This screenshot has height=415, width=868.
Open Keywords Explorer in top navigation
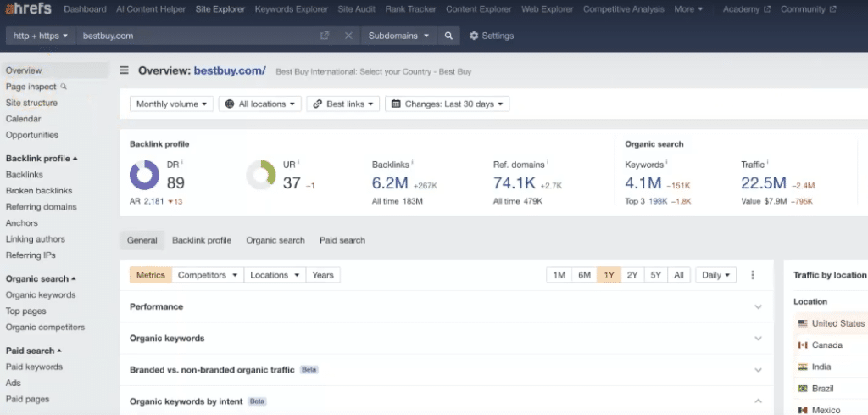[x=292, y=8]
